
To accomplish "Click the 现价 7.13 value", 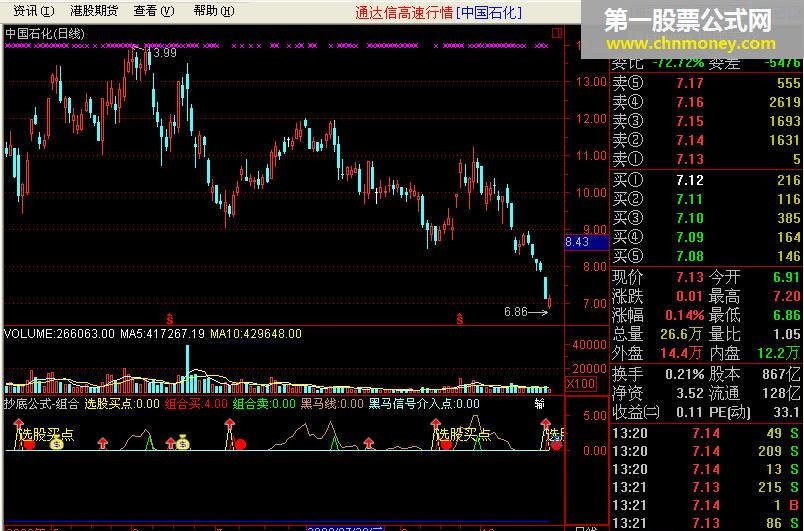I will click(x=690, y=277).
